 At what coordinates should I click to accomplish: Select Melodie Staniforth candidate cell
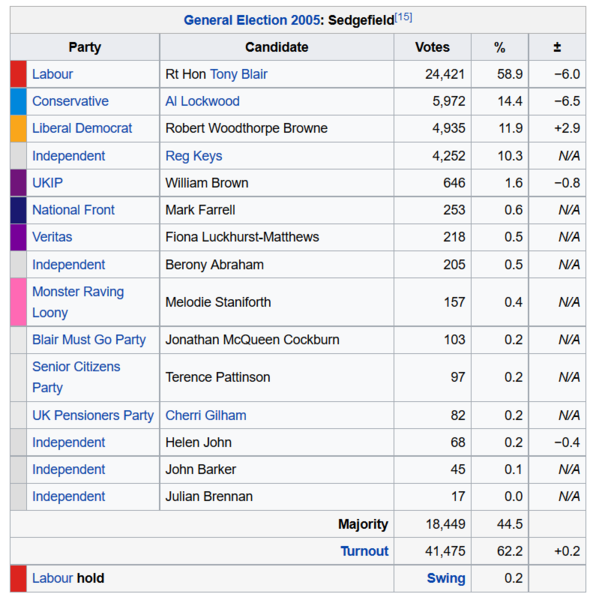(277, 302)
